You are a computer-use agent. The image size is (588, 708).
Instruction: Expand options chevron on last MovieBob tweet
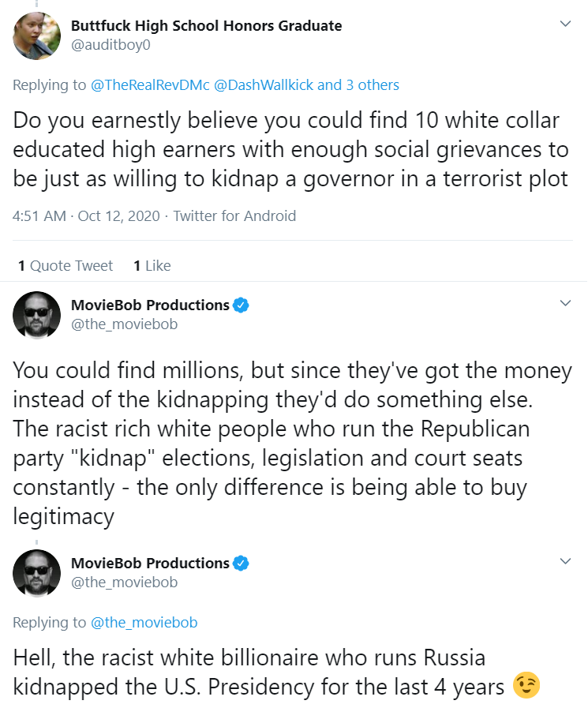(565, 561)
